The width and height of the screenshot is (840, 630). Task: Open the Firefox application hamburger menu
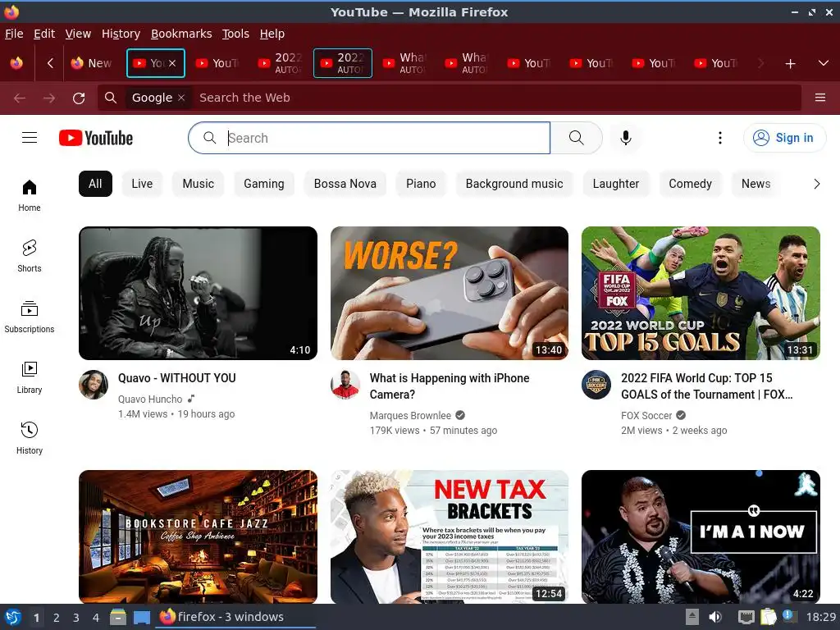[x=819, y=98]
